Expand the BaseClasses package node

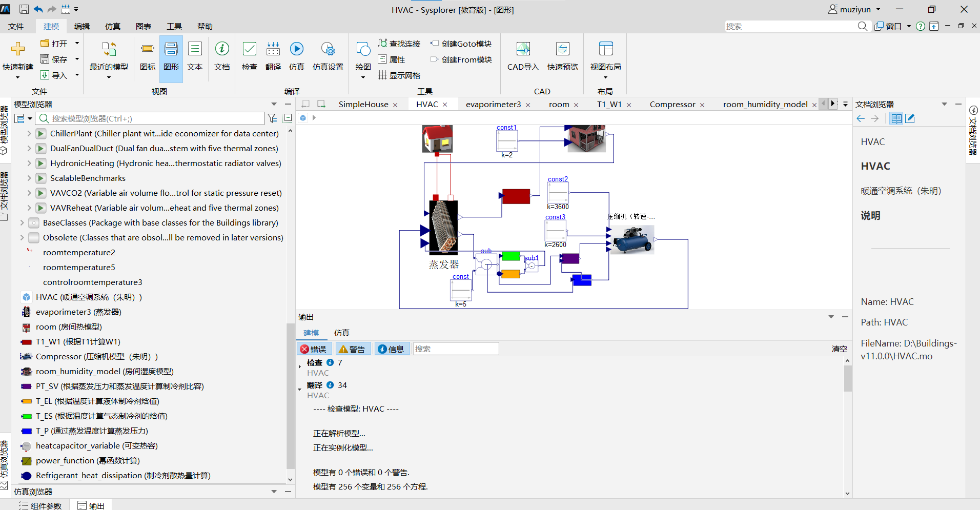22,222
